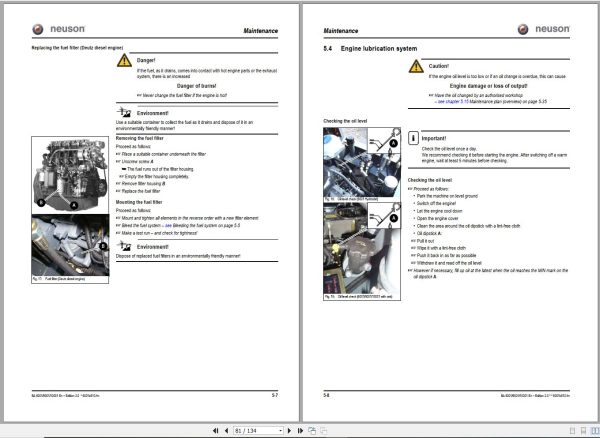Image resolution: width=600 pixels, height=438 pixels.
Task: Click the 'Caution!' heading text
Action: (439, 66)
